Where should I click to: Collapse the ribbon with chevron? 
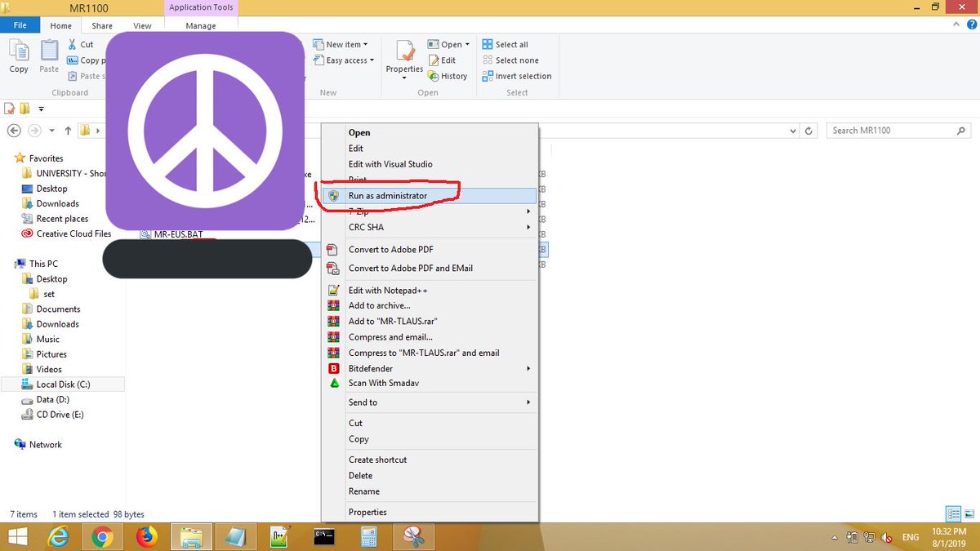[x=957, y=25]
